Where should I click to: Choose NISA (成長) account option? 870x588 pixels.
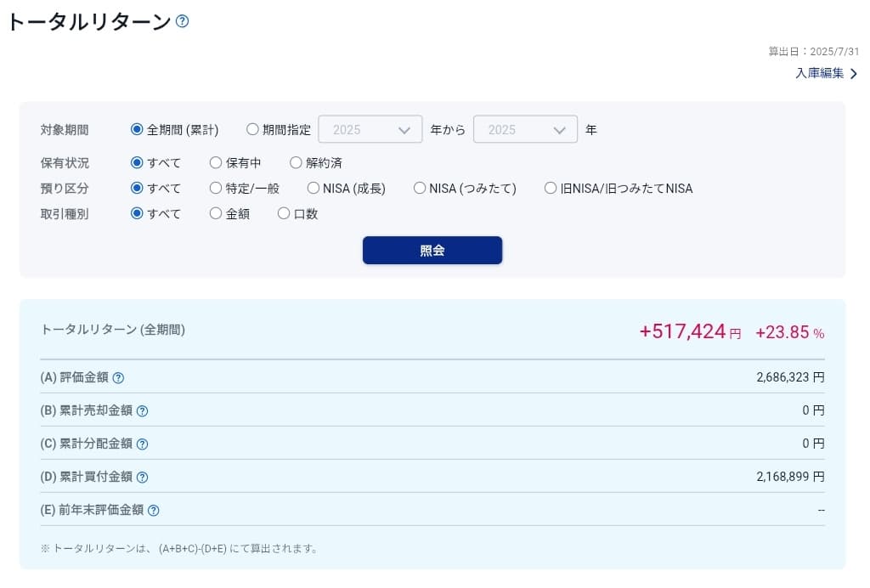point(314,189)
